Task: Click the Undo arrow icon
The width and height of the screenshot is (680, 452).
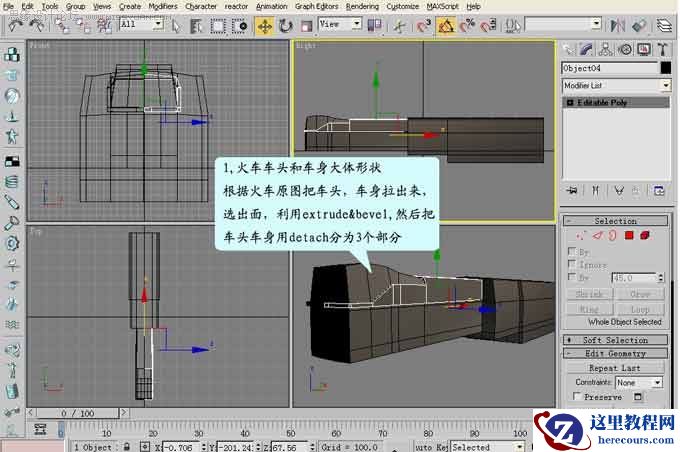Action: click(x=15, y=26)
